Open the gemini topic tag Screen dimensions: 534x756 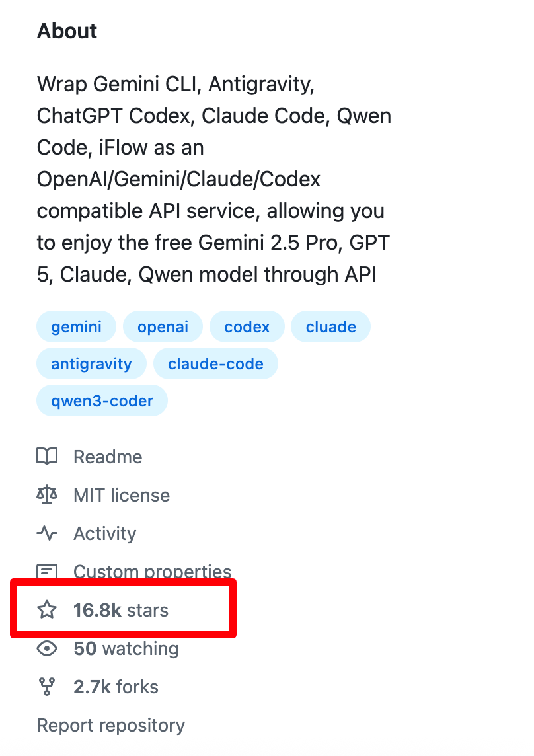[x=77, y=327]
